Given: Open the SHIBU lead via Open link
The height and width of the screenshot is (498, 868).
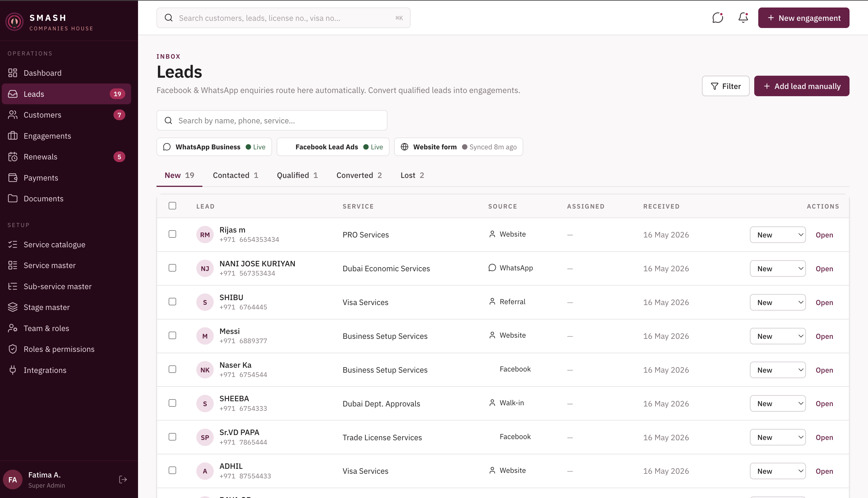Looking at the screenshot, I should [x=824, y=302].
